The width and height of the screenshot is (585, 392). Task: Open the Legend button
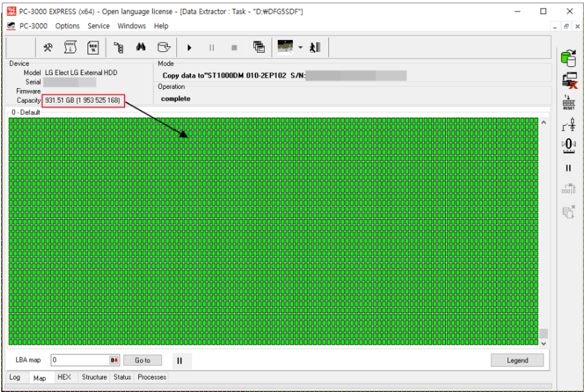pyautogui.click(x=517, y=360)
